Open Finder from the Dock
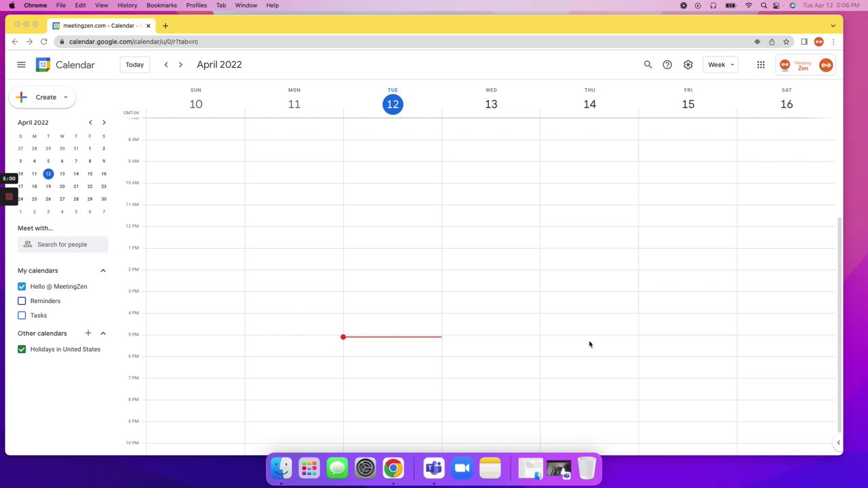 281,468
